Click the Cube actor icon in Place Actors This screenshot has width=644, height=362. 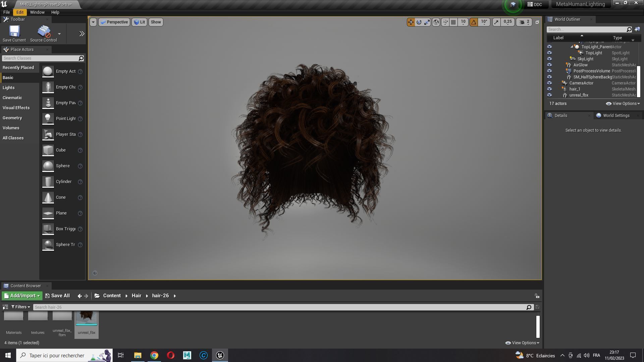coord(48,150)
